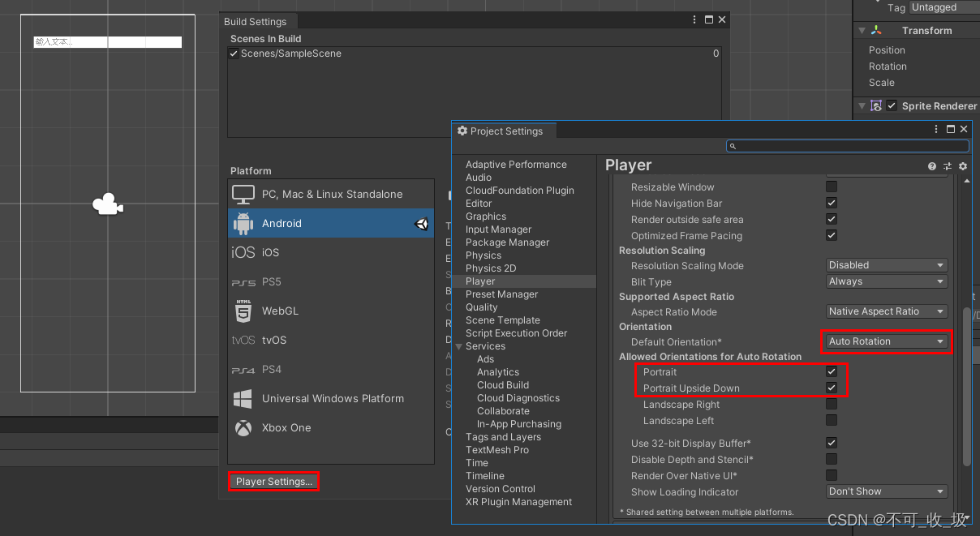The width and height of the screenshot is (980, 536).
Task: Open Default Orientation Auto Rotation dropdown
Action: (887, 341)
